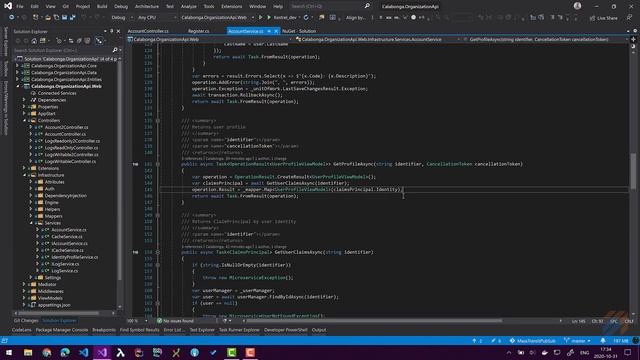Open the Architecture menu
The width and height of the screenshot is (640, 360).
coord(147,7)
